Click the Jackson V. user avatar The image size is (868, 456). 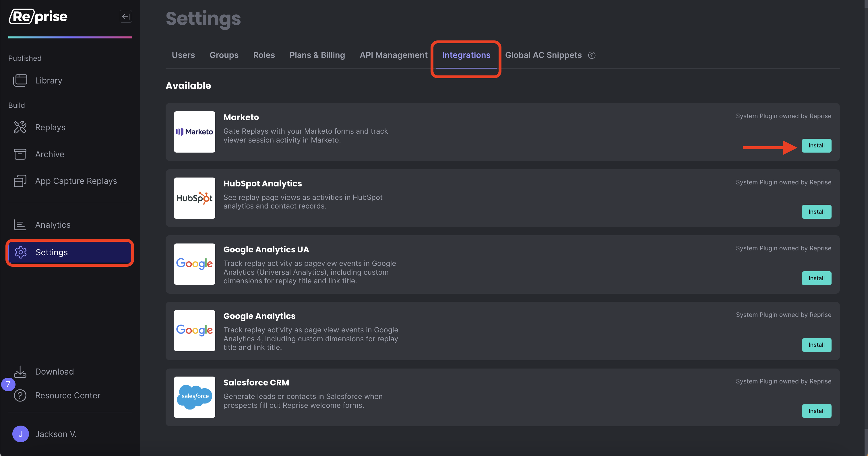pyautogui.click(x=21, y=434)
